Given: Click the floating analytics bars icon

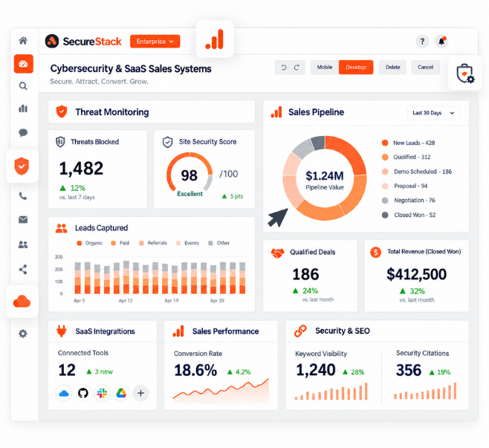Looking at the screenshot, I should (x=215, y=39).
